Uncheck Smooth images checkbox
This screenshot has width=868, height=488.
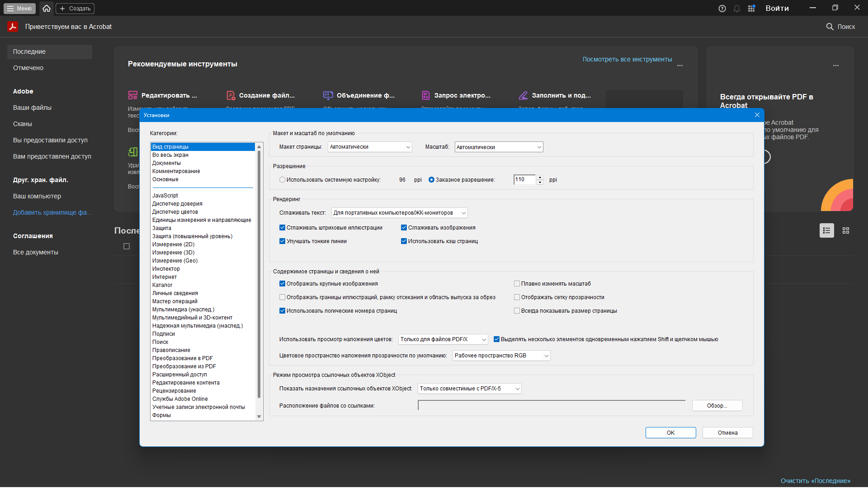pos(404,228)
